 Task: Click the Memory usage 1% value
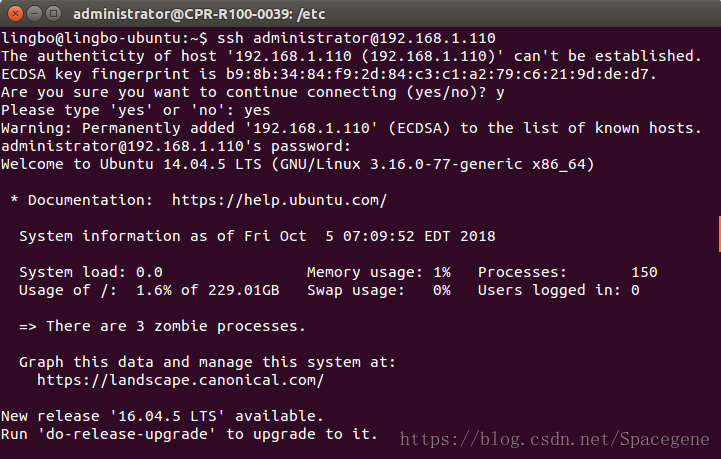(442, 272)
